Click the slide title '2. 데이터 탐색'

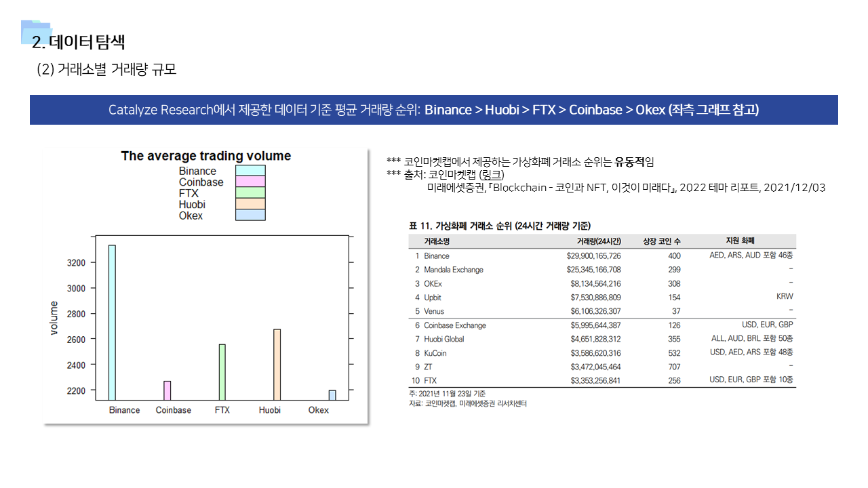point(79,42)
